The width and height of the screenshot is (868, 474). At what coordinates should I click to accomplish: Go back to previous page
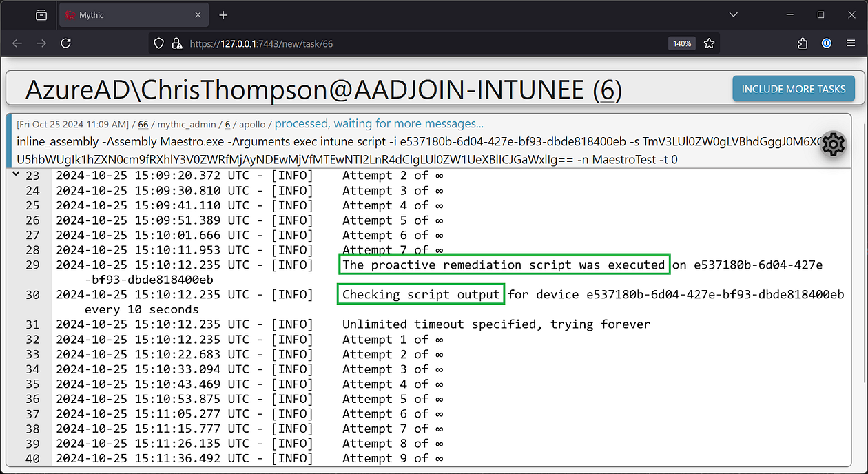[17, 43]
